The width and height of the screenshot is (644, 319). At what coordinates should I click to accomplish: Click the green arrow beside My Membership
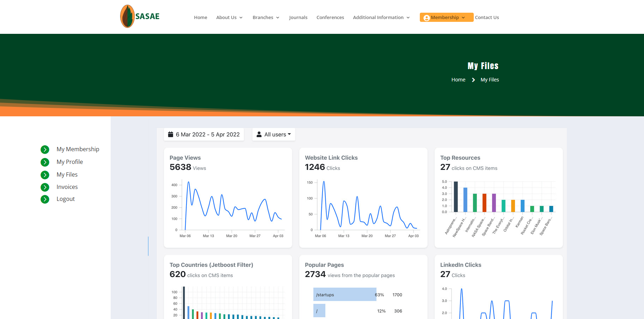tap(45, 149)
